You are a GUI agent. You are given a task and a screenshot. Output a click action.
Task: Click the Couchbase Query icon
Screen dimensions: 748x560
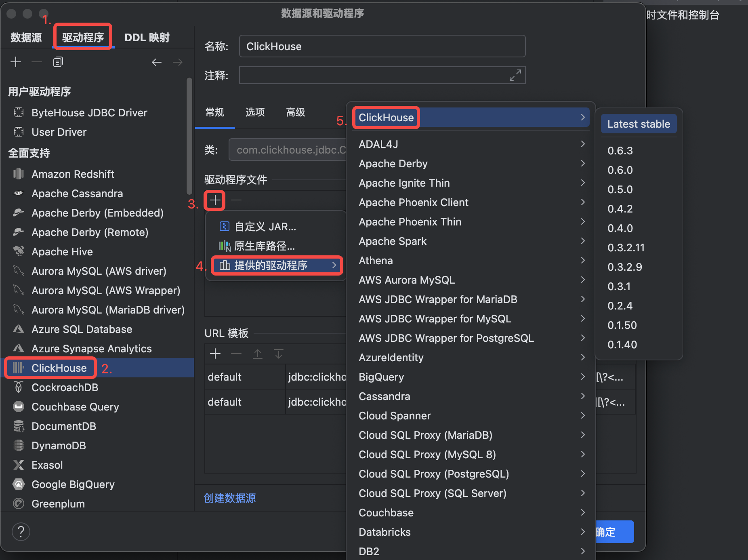tap(19, 406)
